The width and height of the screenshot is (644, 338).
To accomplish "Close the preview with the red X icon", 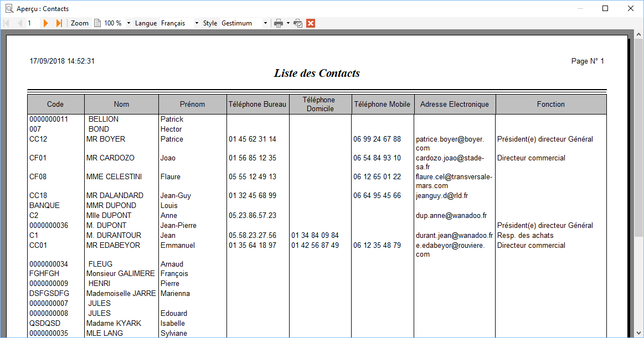I will coord(311,23).
